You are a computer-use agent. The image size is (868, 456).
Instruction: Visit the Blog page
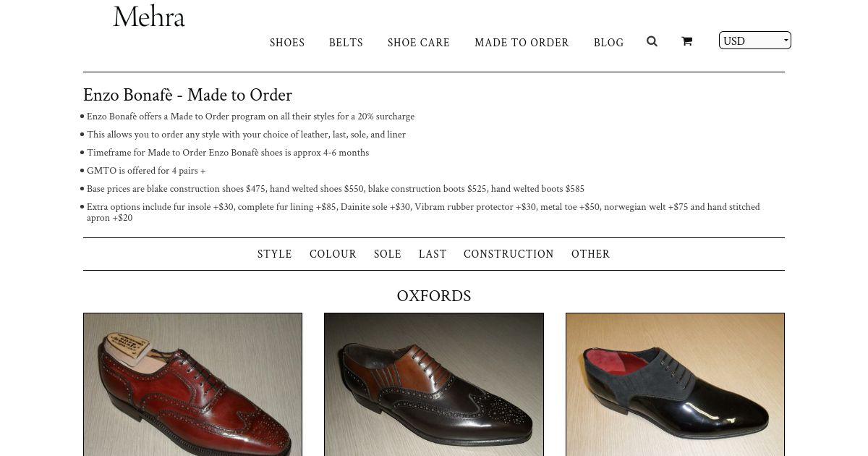(x=608, y=43)
